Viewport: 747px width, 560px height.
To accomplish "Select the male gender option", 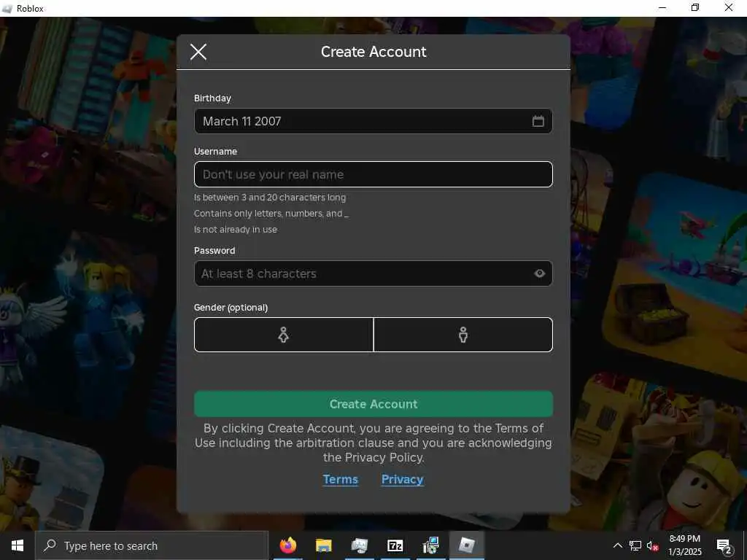I will pos(463,335).
